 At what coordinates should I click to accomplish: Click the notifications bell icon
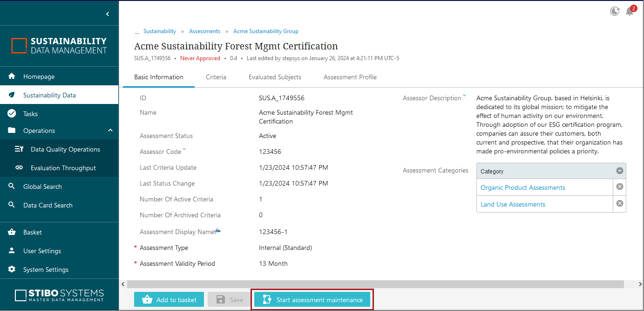pos(630,12)
